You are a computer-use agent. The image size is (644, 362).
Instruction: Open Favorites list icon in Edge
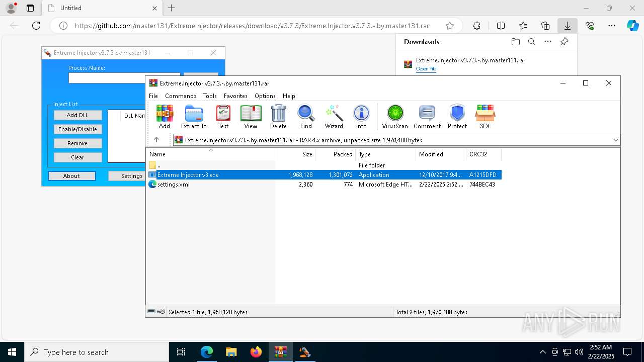523,26
